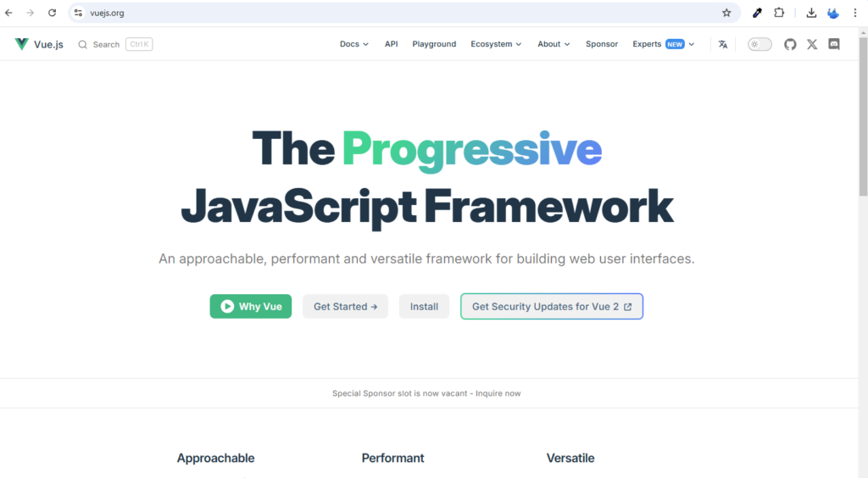868x478 pixels.
Task: Click external link icon on Vue 2 button
Action: click(628, 307)
